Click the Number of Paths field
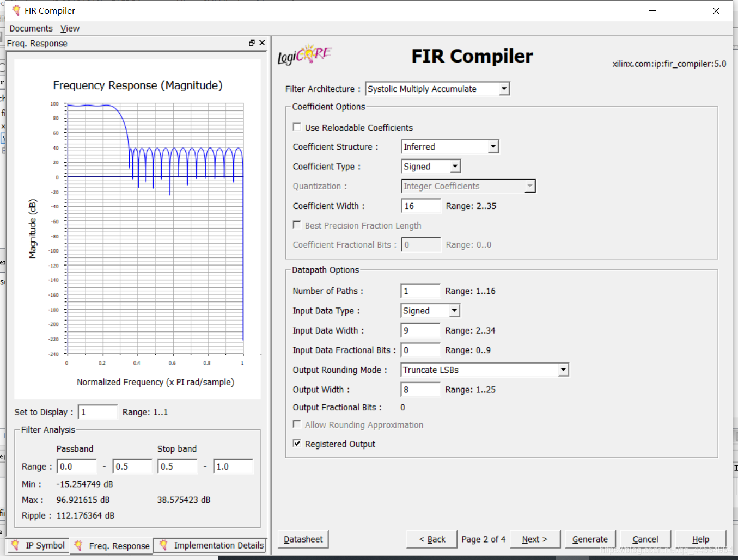 420,291
